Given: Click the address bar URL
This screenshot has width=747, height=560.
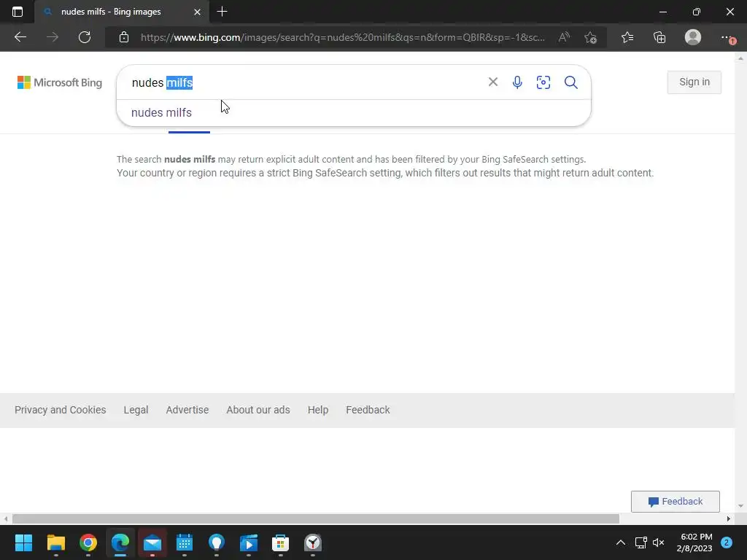Looking at the screenshot, I should 343,37.
